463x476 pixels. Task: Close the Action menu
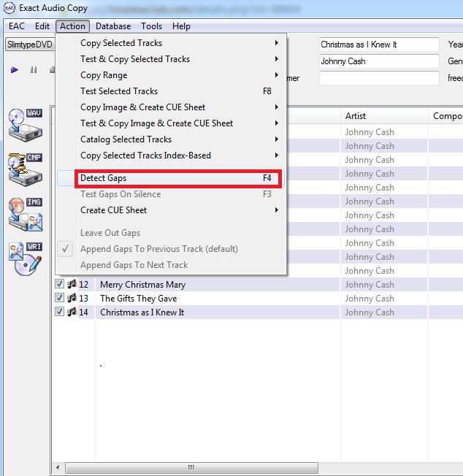coord(72,26)
